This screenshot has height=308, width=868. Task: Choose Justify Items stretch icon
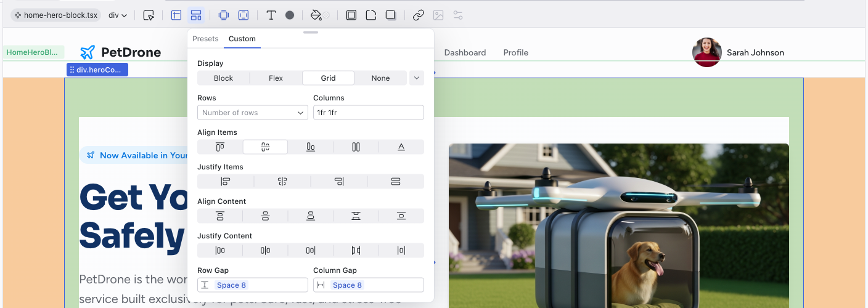[395, 181]
